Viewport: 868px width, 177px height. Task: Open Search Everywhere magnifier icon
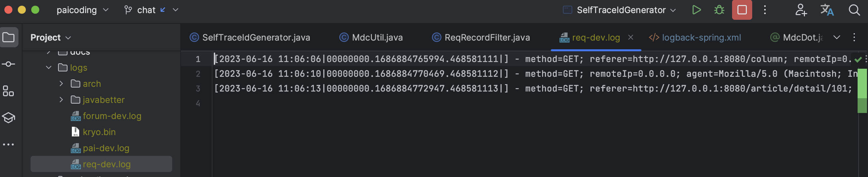click(854, 10)
